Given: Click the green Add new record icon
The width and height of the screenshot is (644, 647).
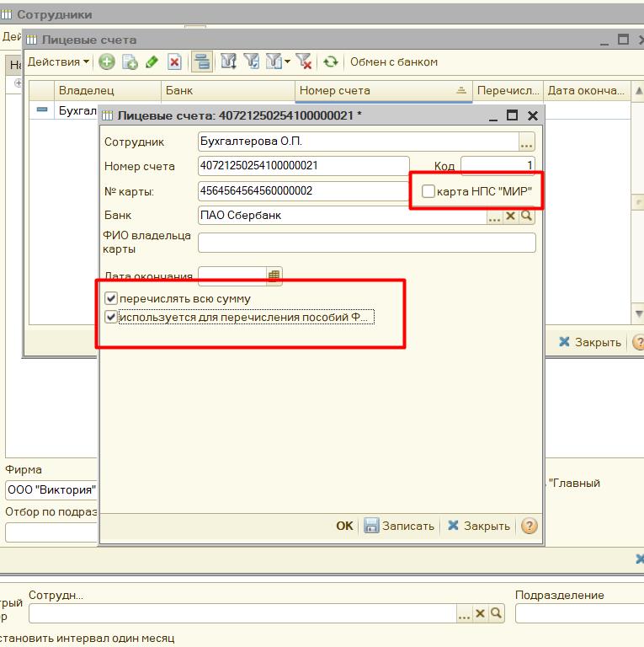Looking at the screenshot, I should coord(107,61).
